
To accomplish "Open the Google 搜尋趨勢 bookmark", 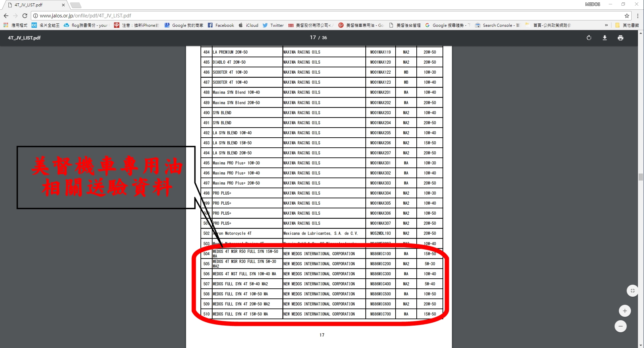I will pyautogui.click(x=448, y=25).
